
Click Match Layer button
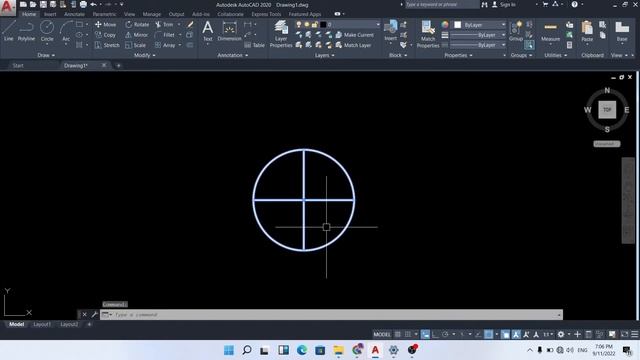(353, 45)
